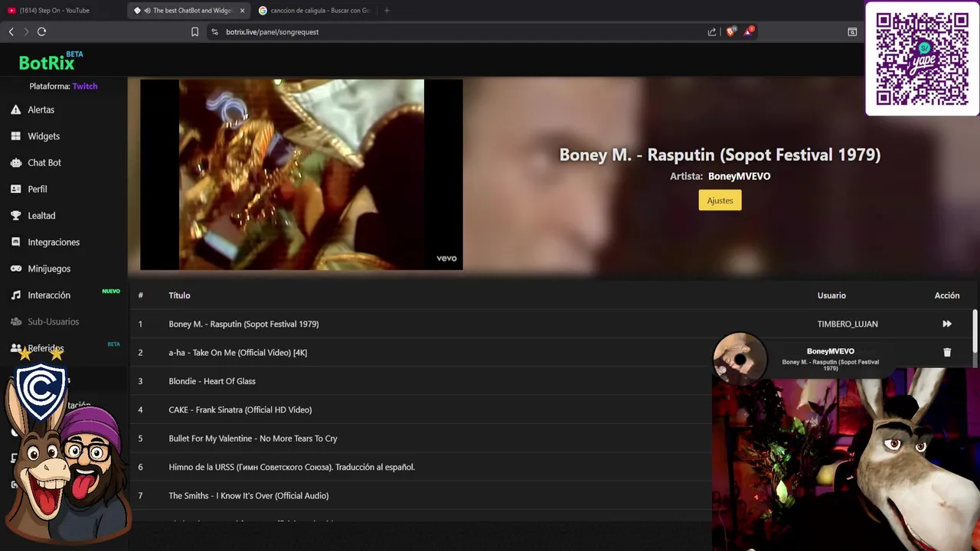
Task: Close the BotRix ChatBot tab
Action: (243, 11)
